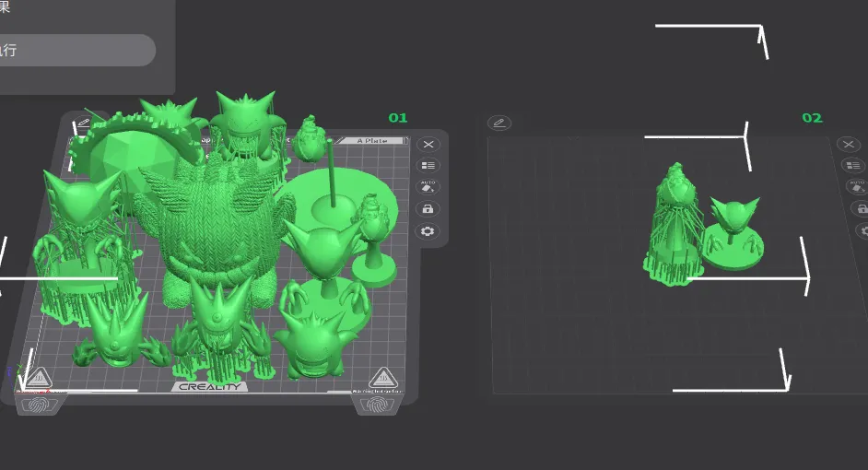This screenshot has width=868, height=470.
Task: Click the X icon on plate 01
Action: (428, 145)
